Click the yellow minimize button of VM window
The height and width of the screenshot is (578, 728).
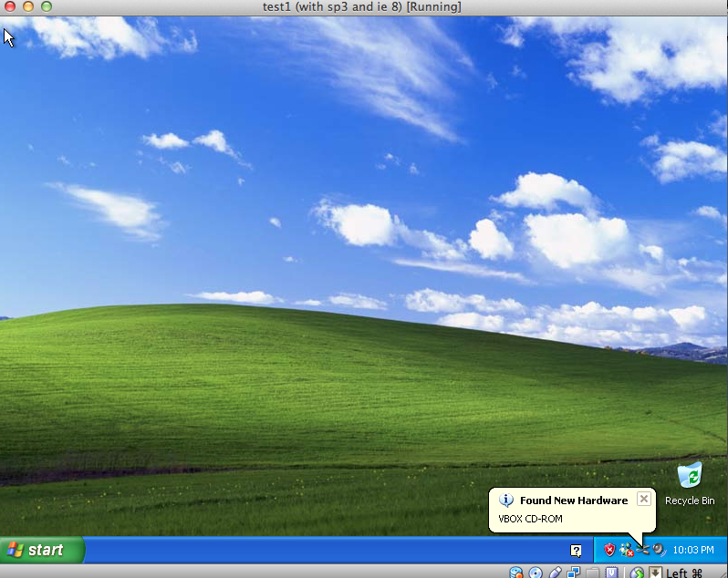[x=28, y=6]
